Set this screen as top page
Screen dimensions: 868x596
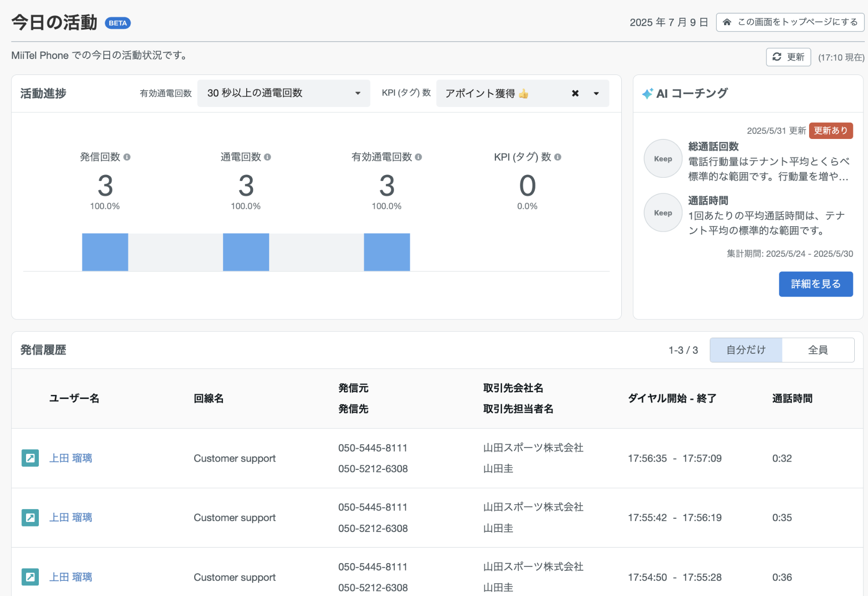point(790,22)
